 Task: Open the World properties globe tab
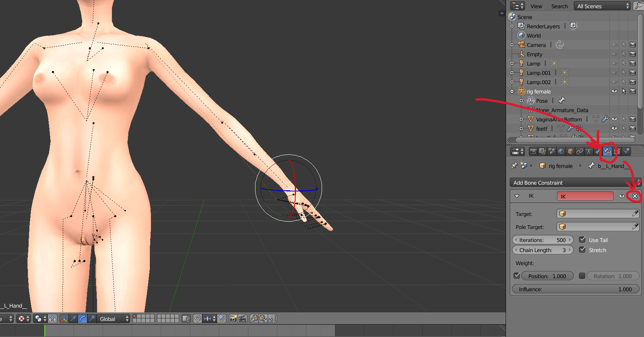click(561, 152)
